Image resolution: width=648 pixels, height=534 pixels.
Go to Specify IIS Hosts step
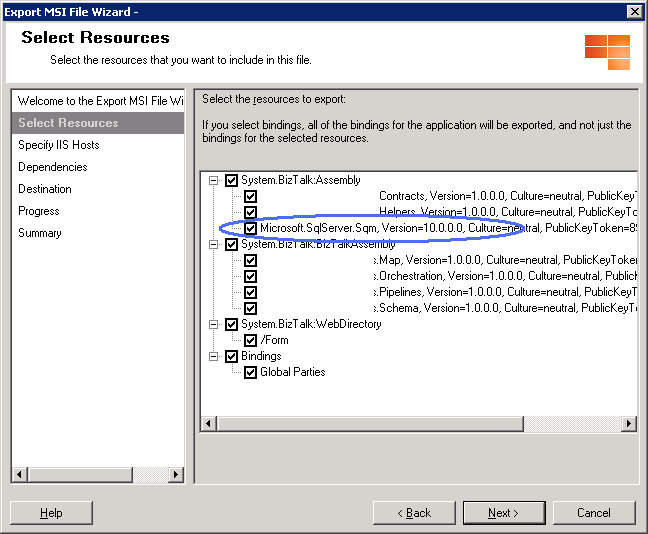point(58,145)
